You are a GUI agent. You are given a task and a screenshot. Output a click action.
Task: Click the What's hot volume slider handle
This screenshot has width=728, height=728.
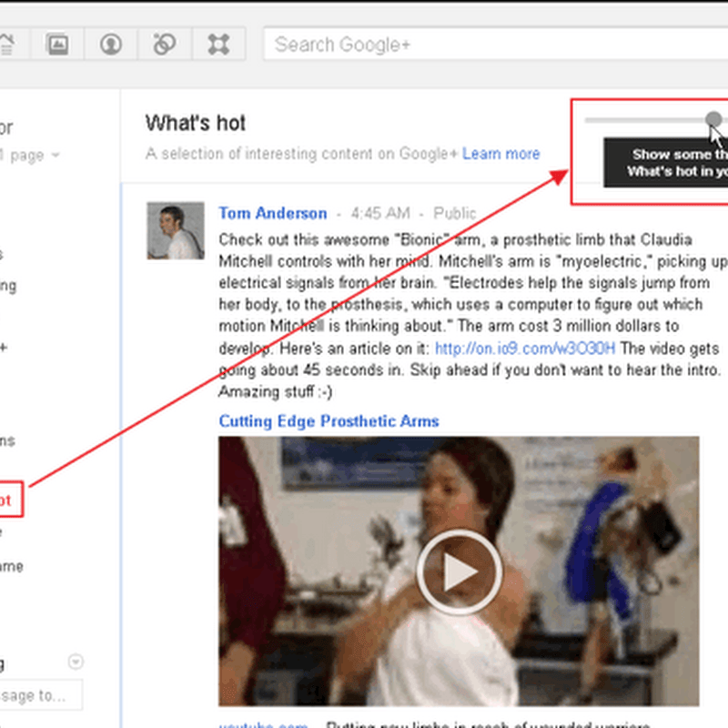(x=713, y=119)
